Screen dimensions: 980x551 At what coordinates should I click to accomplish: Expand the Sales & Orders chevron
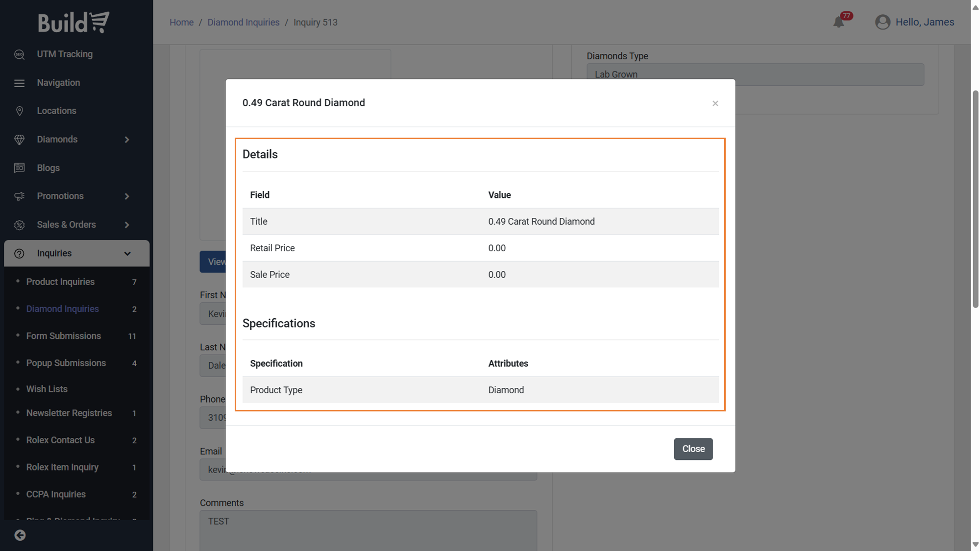click(127, 225)
